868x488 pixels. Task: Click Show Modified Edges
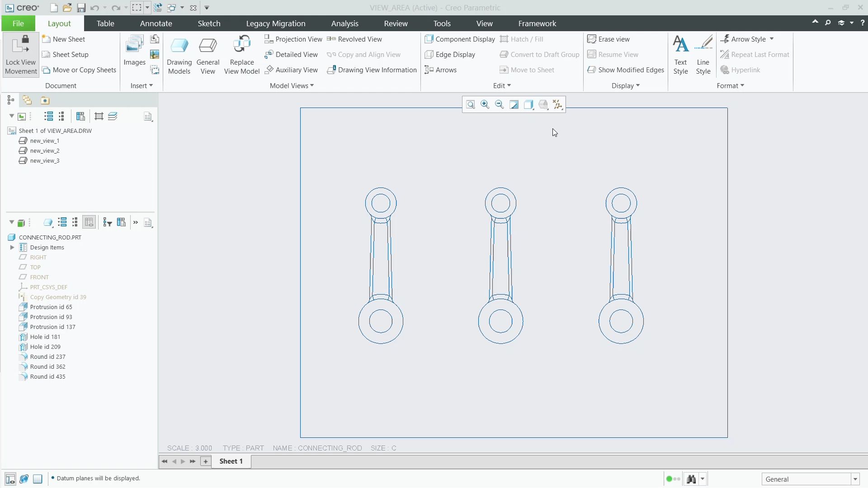(626, 70)
